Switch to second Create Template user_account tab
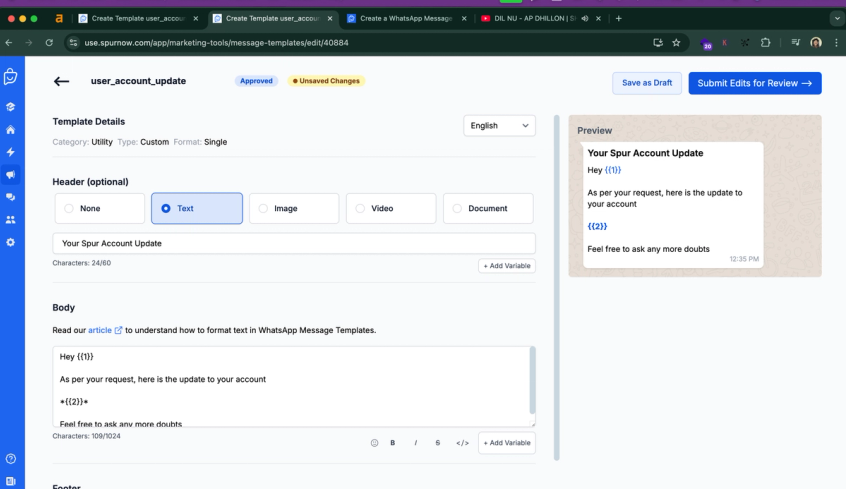Screen dimensions: 846x489 click(x=273, y=18)
